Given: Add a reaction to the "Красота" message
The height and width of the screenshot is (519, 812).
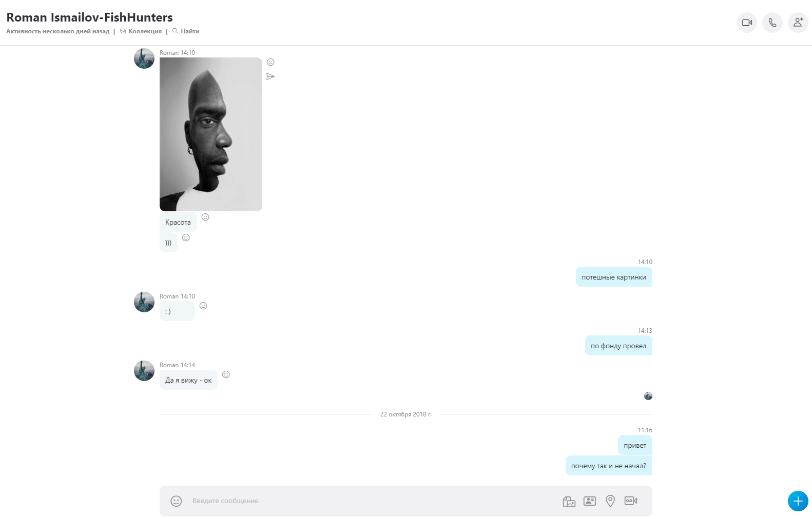Looking at the screenshot, I should (205, 217).
